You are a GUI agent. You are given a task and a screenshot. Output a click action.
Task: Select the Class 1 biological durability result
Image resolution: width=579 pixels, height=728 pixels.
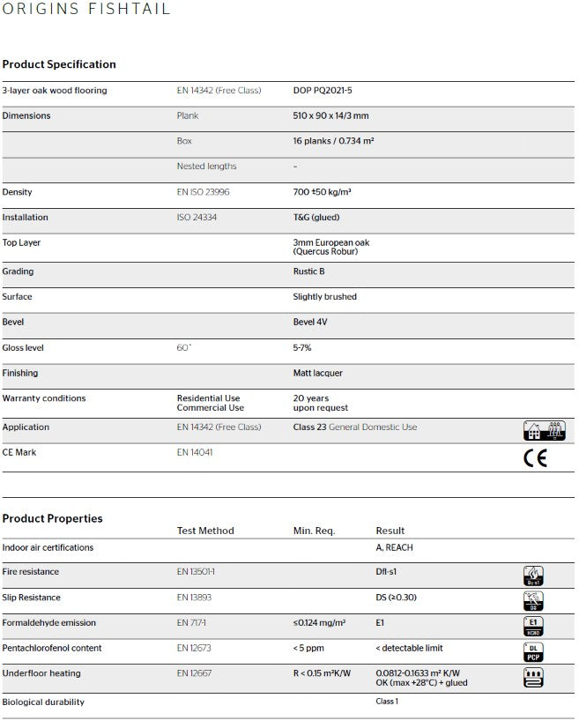[387, 701]
